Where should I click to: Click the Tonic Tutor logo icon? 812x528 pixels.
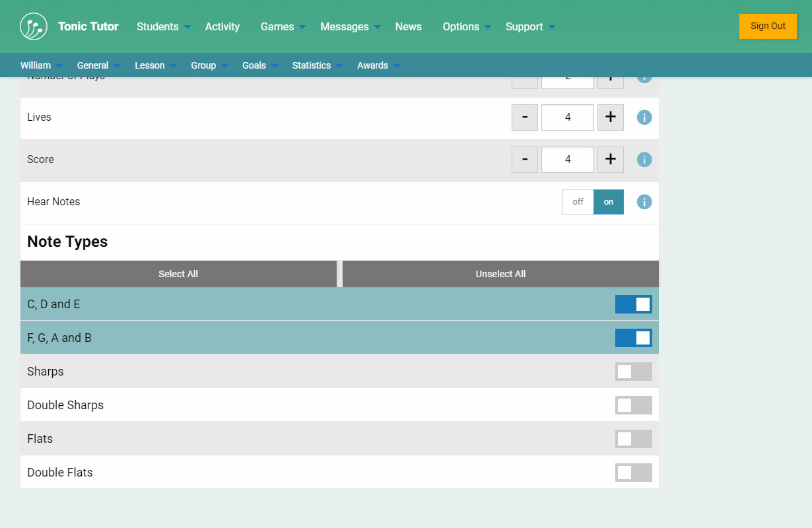[34, 26]
